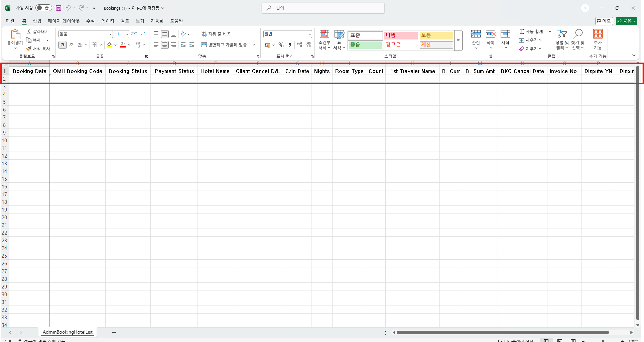The width and height of the screenshot is (644, 342).
Task: Click Find and Select magnifier icon
Action: point(577,34)
